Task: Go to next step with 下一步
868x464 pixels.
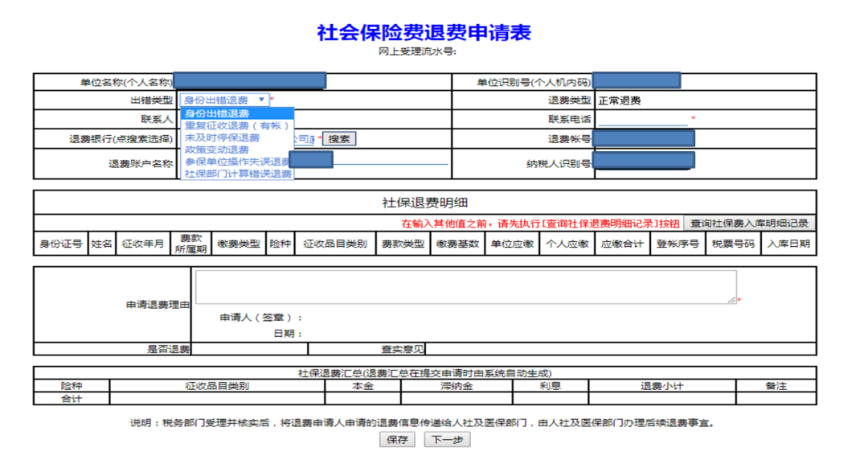Action: pos(448,440)
